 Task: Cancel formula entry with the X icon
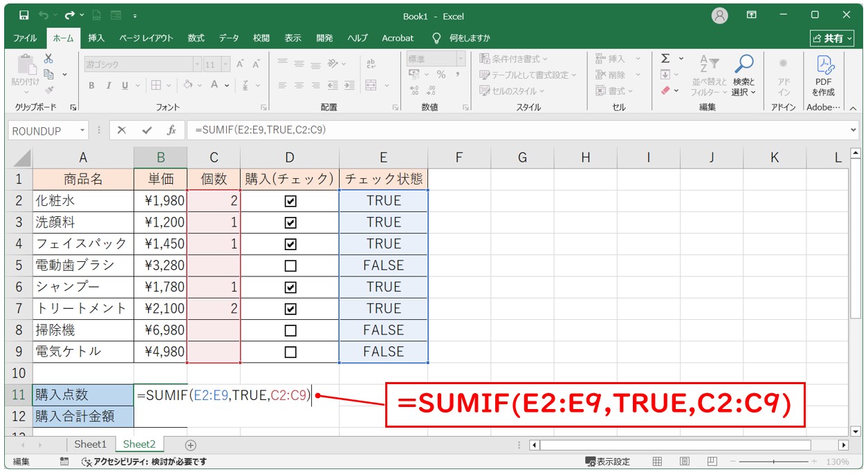point(122,130)
